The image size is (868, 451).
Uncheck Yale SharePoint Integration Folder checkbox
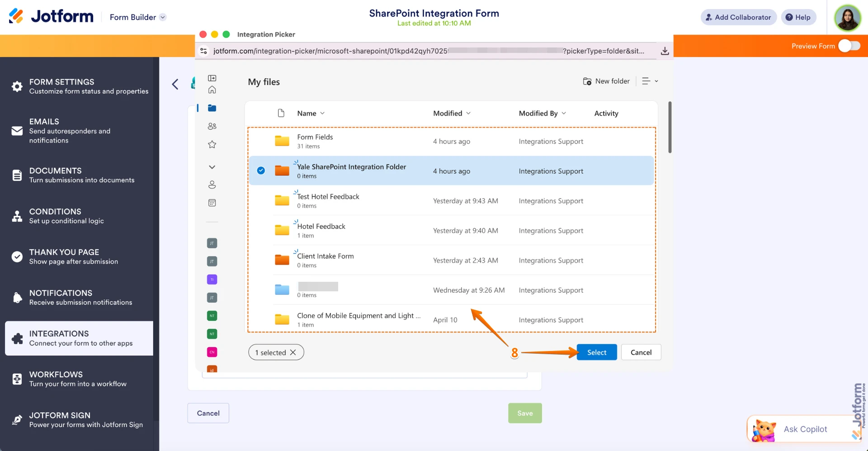(x=261, y=171)
